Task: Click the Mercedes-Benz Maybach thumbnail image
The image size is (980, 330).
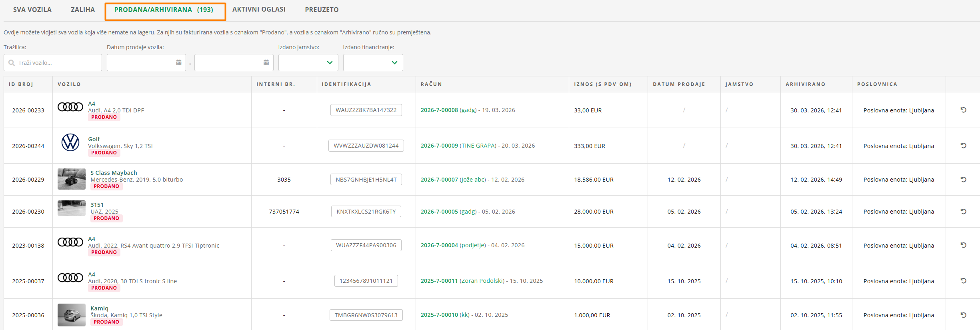Action: [x=72, y=179]
